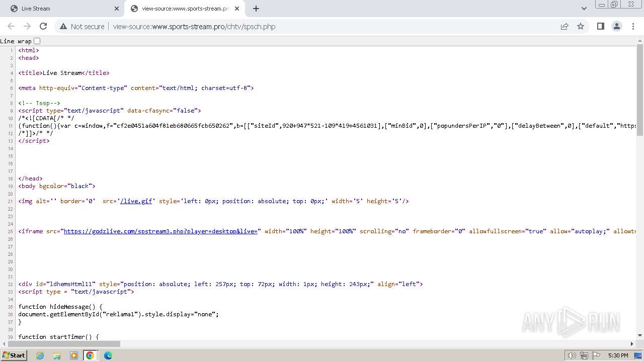Click the body bgcolor black line
Viewport: 644px width, 362px height.
pos(57,186)
